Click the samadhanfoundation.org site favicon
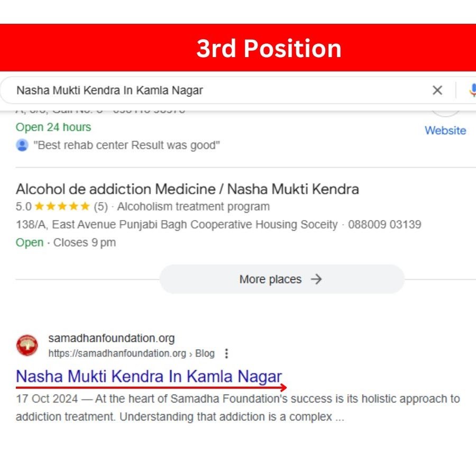The width and height of the screenshot is (476, 476). pyautogui.click(x=27, y=345)
